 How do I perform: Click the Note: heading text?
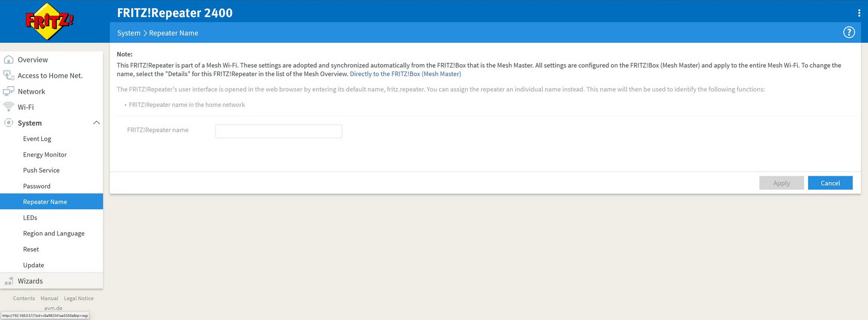[125, 54]
